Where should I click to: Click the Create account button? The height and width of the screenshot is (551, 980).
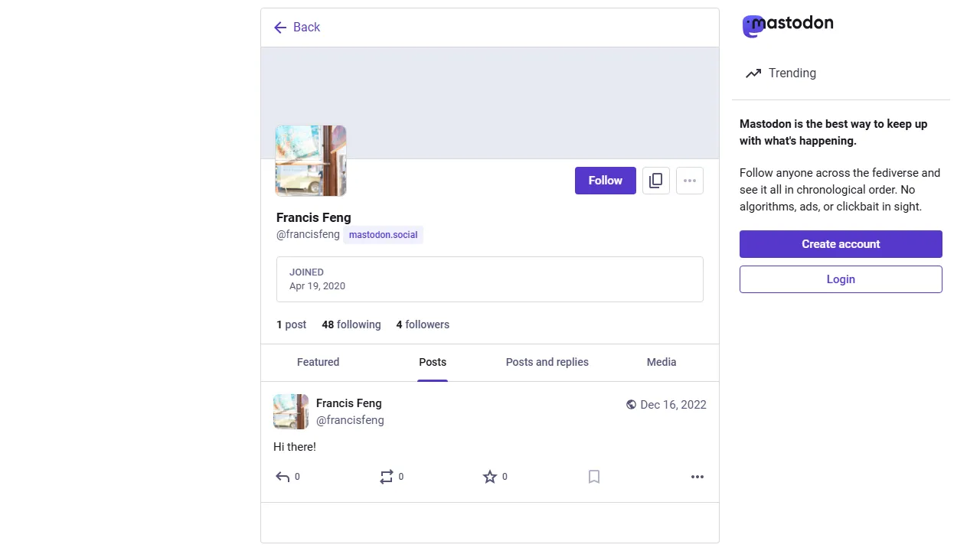[x=840, y=243]
